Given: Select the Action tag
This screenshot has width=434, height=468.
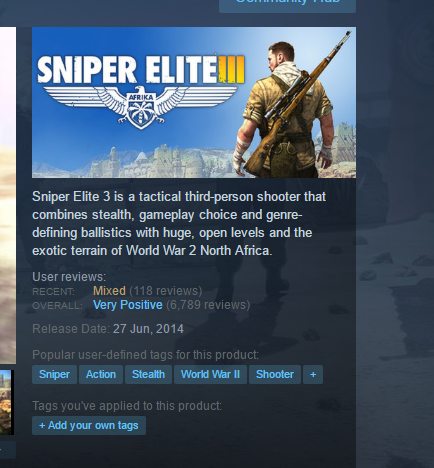Looking at the screenshot, I should coord(101,374).
